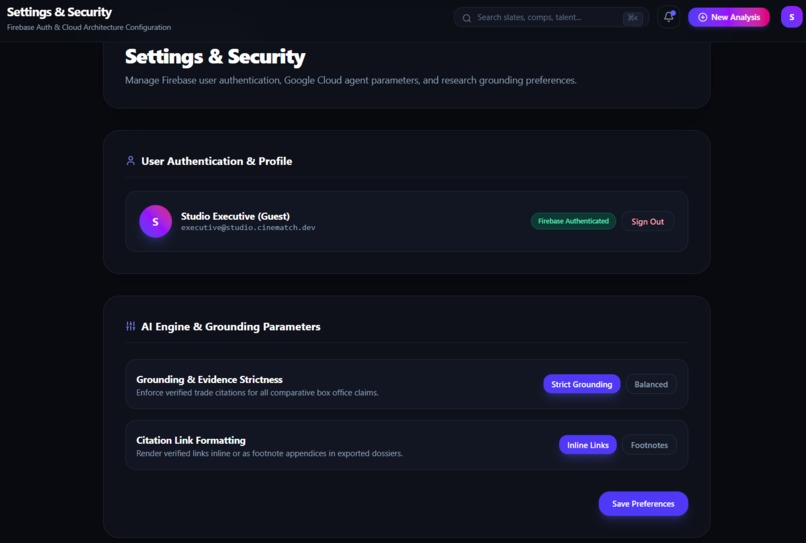Image resolution: width=806 pixels, height=543 pixels.
Task: Choose Inline Links citation format
Action: tap(588, 445)
